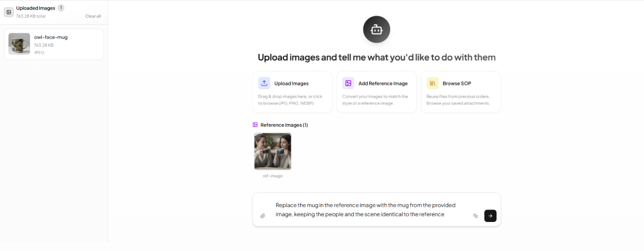Click the upload arrow icon

264,83
